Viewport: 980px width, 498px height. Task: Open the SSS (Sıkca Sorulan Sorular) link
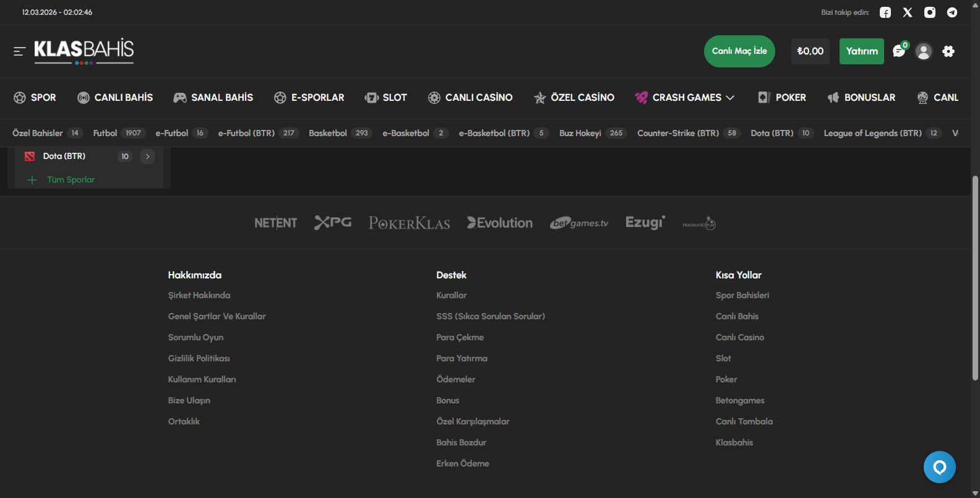(491, 317)
